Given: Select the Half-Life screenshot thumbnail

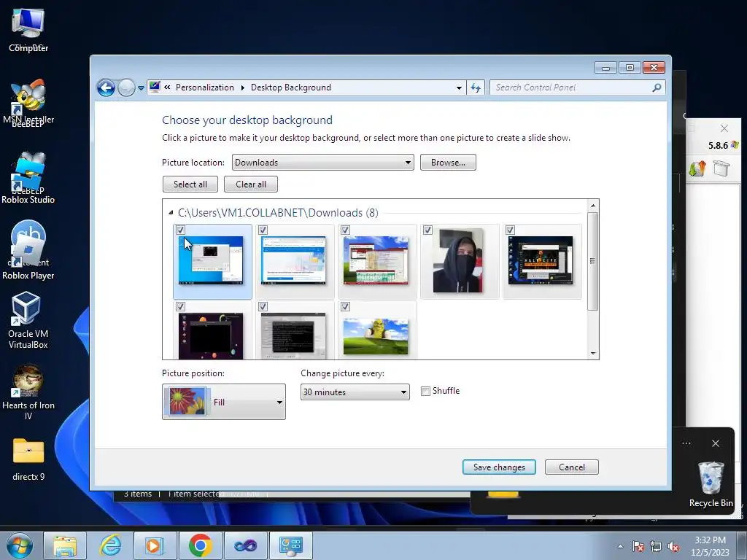Looking at the screenshot, I should tap(541, 260).
